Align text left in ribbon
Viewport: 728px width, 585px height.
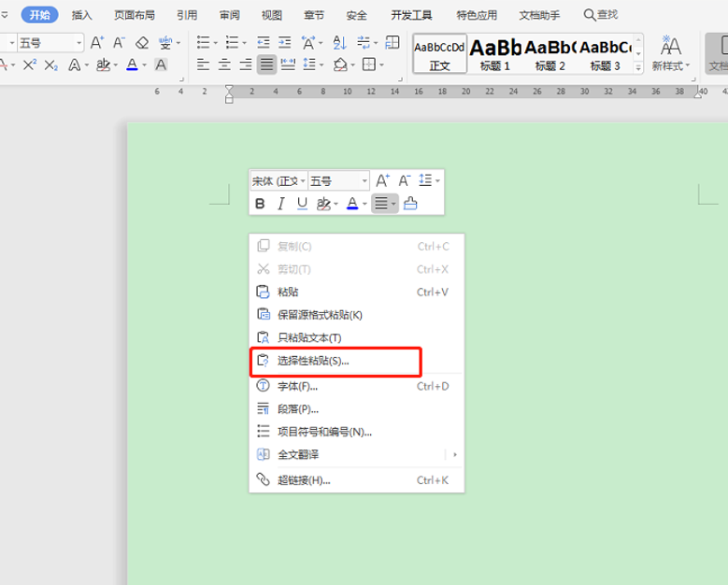[x=203, y=64]
